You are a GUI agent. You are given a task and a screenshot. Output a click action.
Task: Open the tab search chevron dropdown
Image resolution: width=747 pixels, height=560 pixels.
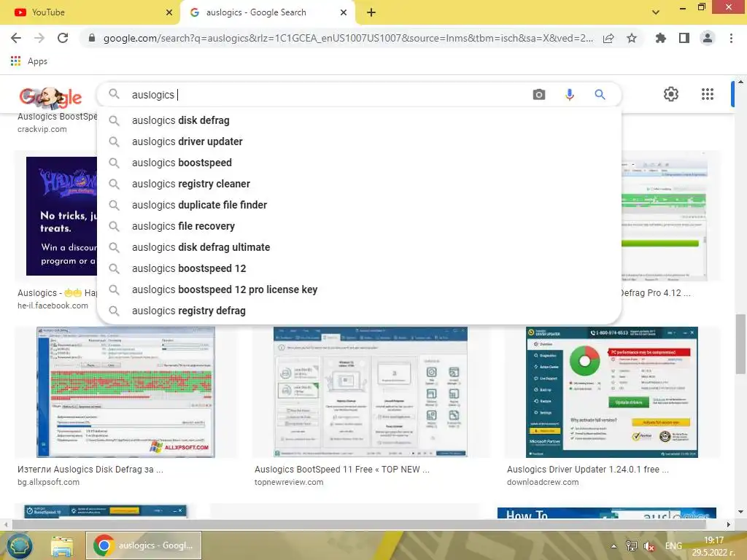pyautogui.click(x=656, y=12)
